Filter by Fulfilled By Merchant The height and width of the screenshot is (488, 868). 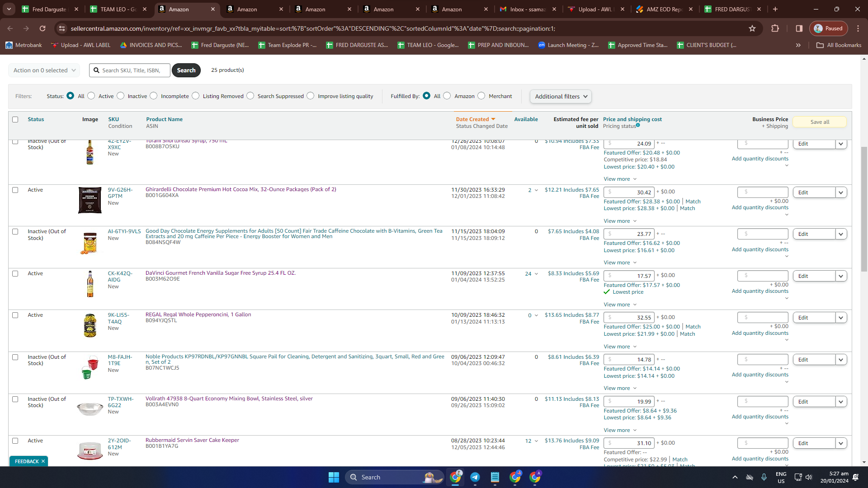tap(481, 96)
